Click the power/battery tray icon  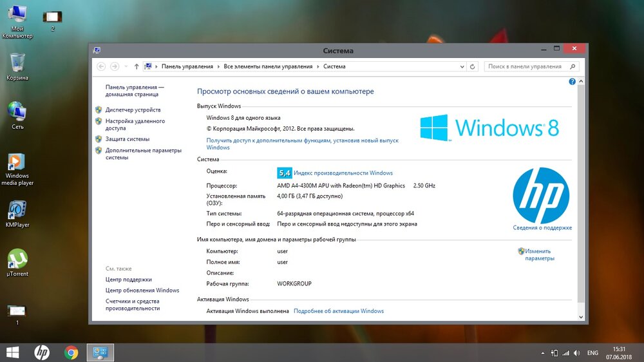click(554, 353)
